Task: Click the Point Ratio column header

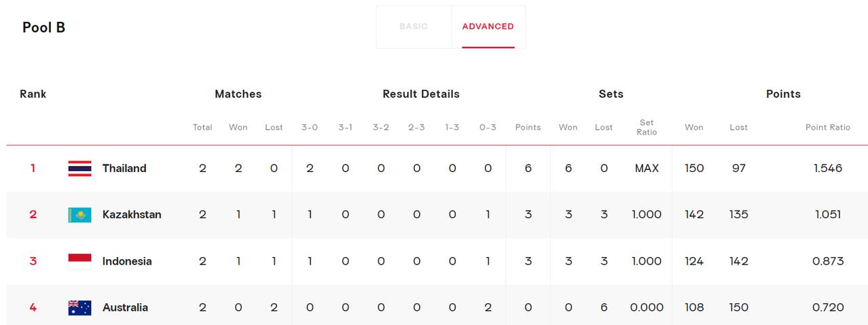Action: [828, 127]
